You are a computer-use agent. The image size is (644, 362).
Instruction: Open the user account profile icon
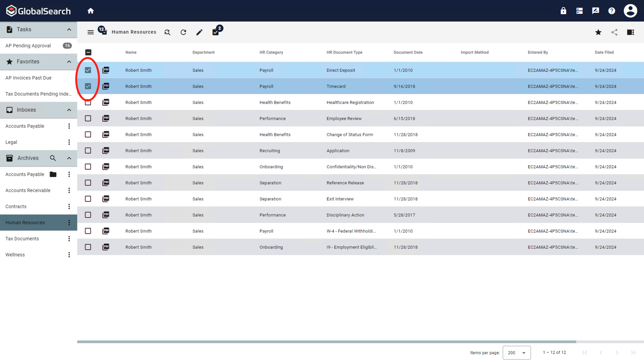630,11
